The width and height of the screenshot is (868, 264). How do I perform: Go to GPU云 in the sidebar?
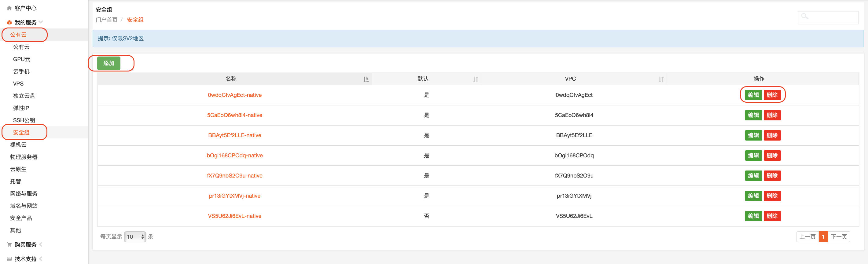click(22, 59)
